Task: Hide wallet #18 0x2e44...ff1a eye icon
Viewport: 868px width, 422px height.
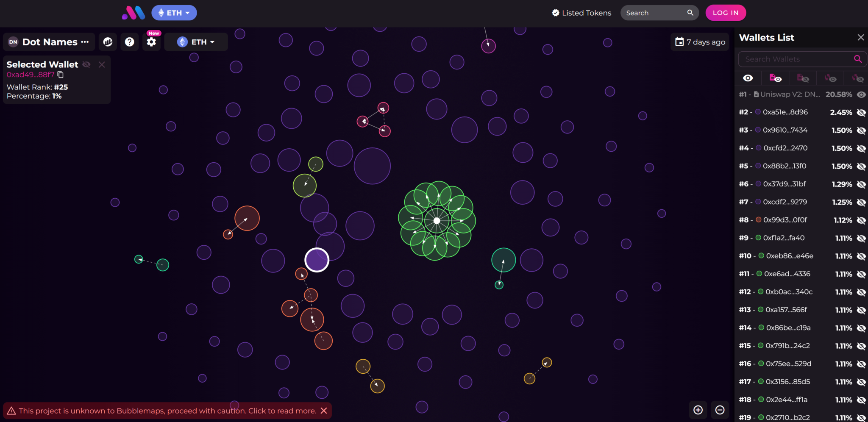Action: tap(861, 400)
